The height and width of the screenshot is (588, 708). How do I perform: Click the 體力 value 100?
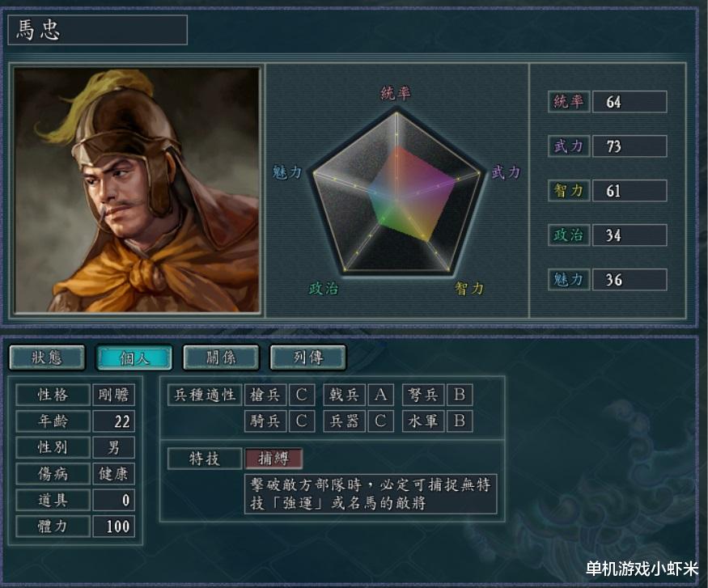114,527
